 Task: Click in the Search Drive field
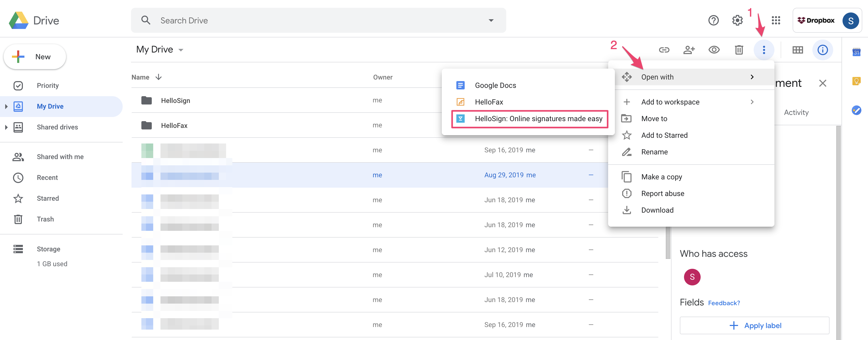point(318,21)
